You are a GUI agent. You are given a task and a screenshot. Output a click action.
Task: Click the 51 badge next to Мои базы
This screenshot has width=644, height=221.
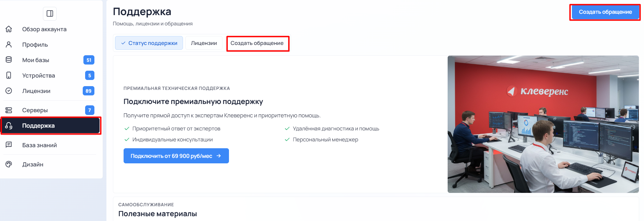coord(89,60)
